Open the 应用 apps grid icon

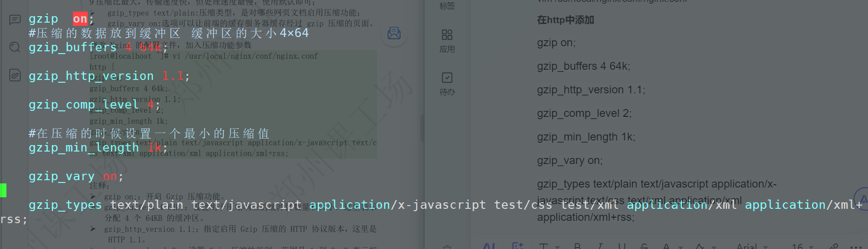(447, 35)
